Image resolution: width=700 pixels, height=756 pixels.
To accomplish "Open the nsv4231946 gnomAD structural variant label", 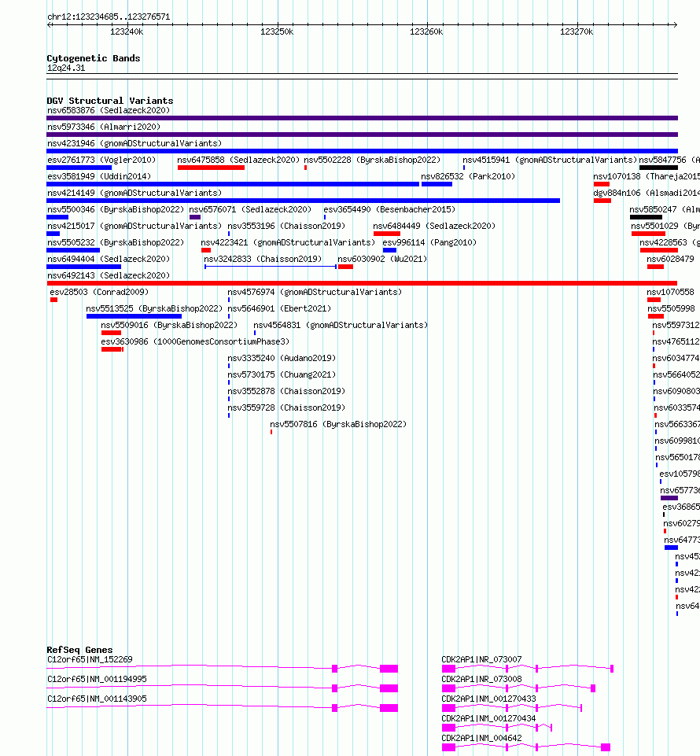I will click(x=134, y=143).
